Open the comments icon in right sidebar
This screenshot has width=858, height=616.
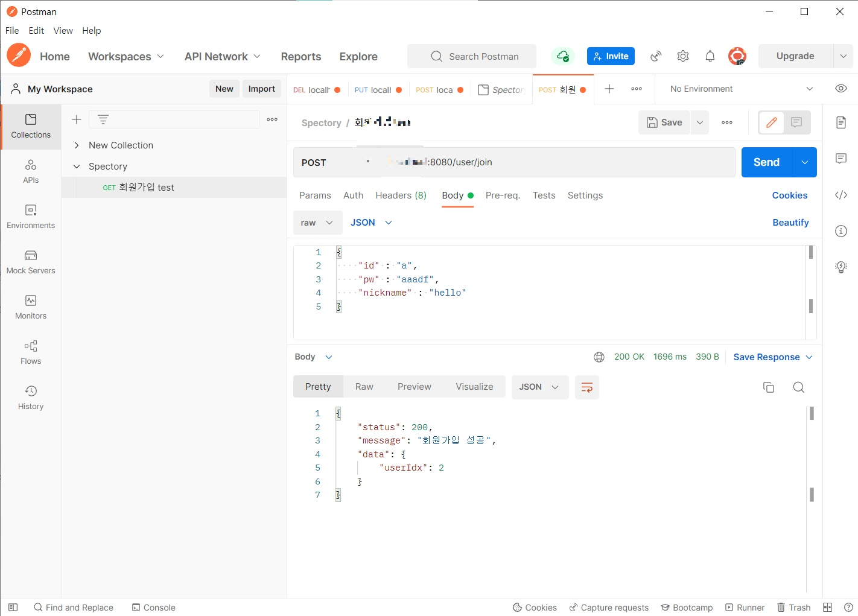pos(841,159)
